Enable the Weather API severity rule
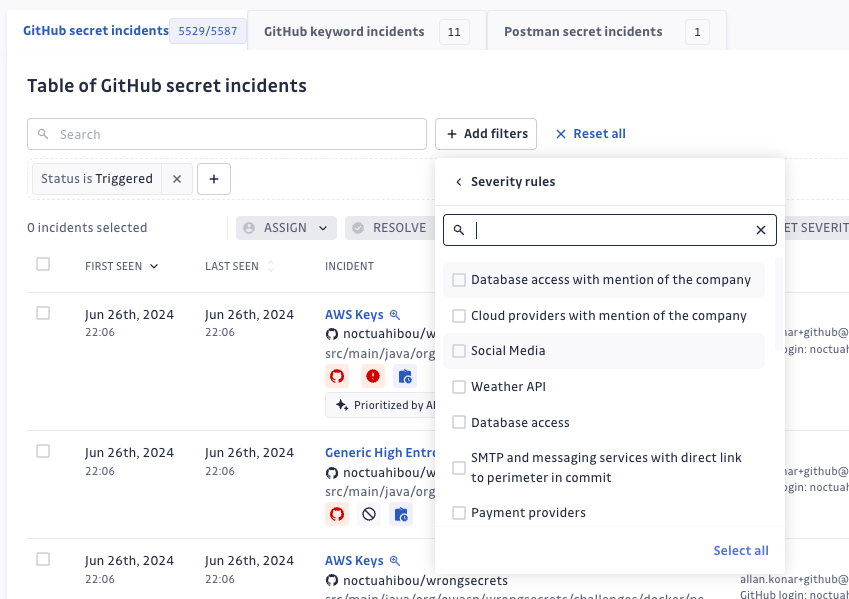 pyautogui.click(x=458, y=386)
